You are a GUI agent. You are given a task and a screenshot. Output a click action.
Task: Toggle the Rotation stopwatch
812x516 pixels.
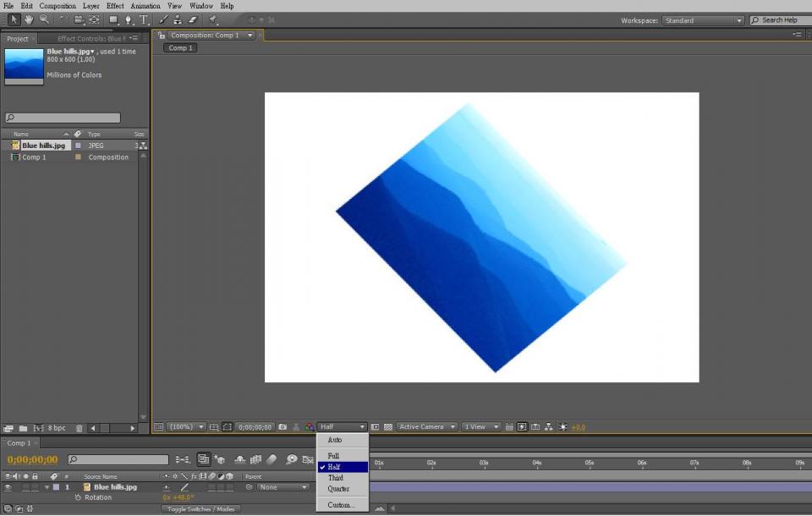coord(78,497)
